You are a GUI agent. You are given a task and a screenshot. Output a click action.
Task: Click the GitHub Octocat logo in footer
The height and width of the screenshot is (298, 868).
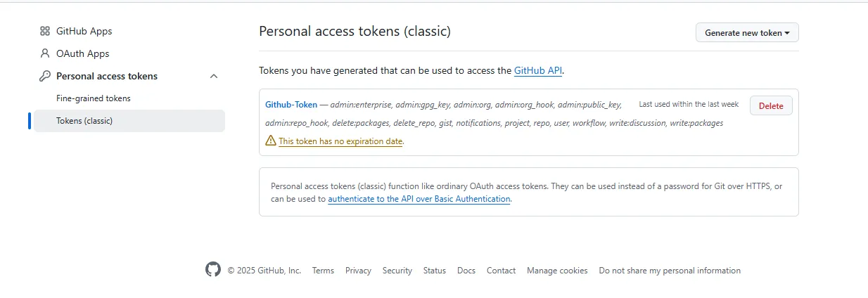(213, 270)
